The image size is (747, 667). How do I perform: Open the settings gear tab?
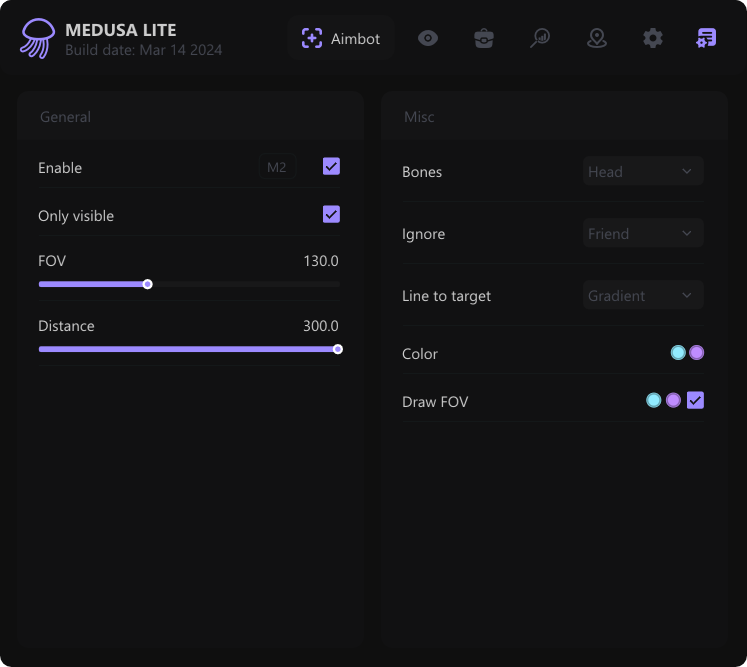653,39
